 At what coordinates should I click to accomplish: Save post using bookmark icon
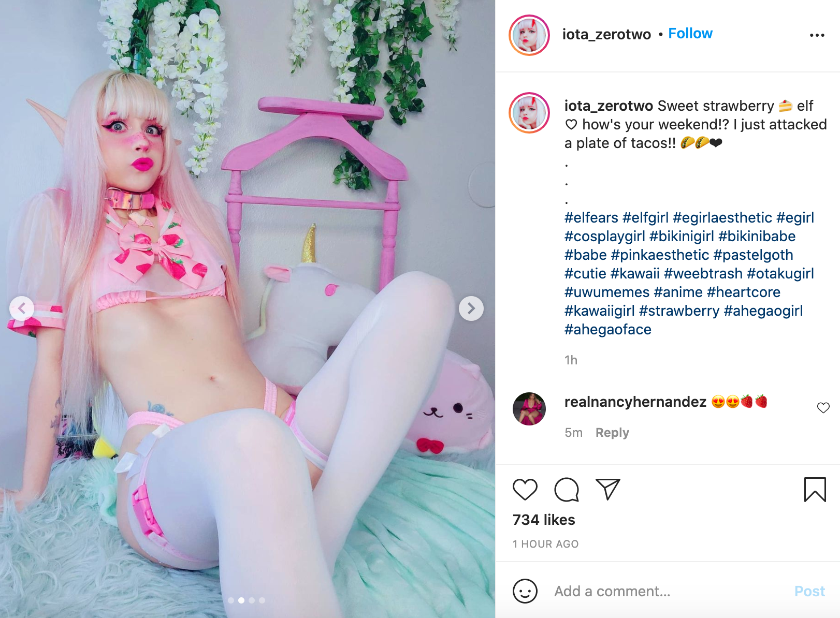815,490
